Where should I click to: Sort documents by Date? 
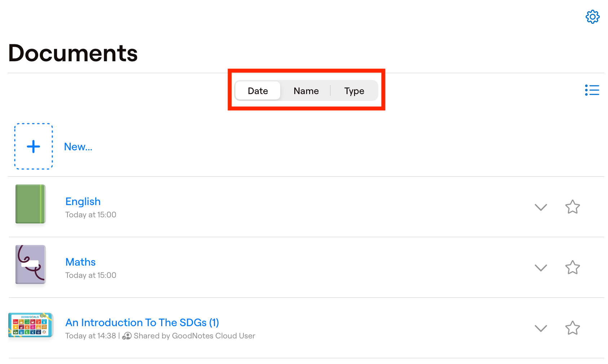pos(258,91)
